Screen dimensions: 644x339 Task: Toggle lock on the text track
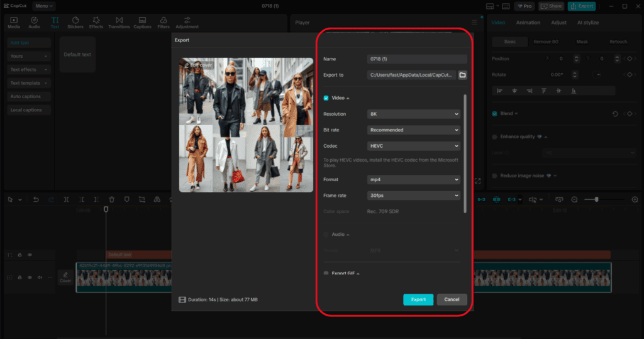[19, 255]
